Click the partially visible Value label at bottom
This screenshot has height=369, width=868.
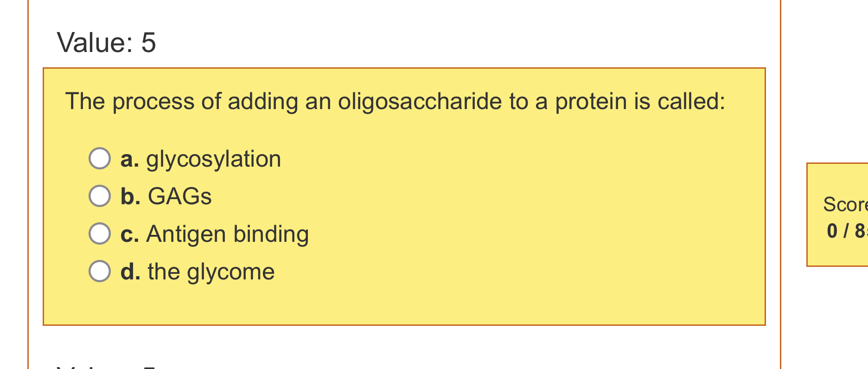(104, 366)
